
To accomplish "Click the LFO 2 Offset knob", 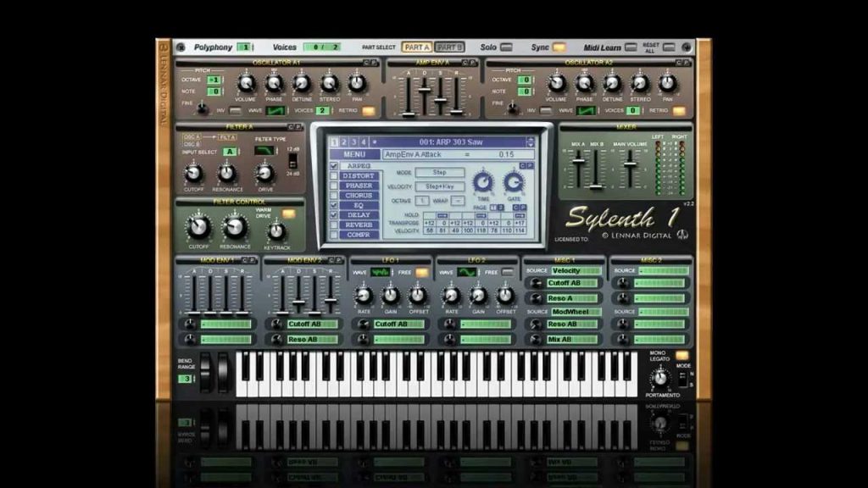I will pos(505,296).
